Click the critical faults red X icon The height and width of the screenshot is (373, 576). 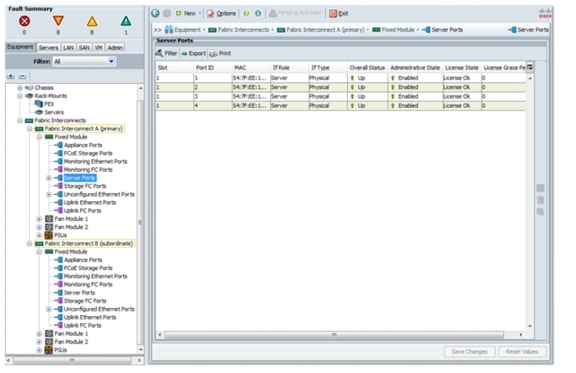tap(25, 21)
